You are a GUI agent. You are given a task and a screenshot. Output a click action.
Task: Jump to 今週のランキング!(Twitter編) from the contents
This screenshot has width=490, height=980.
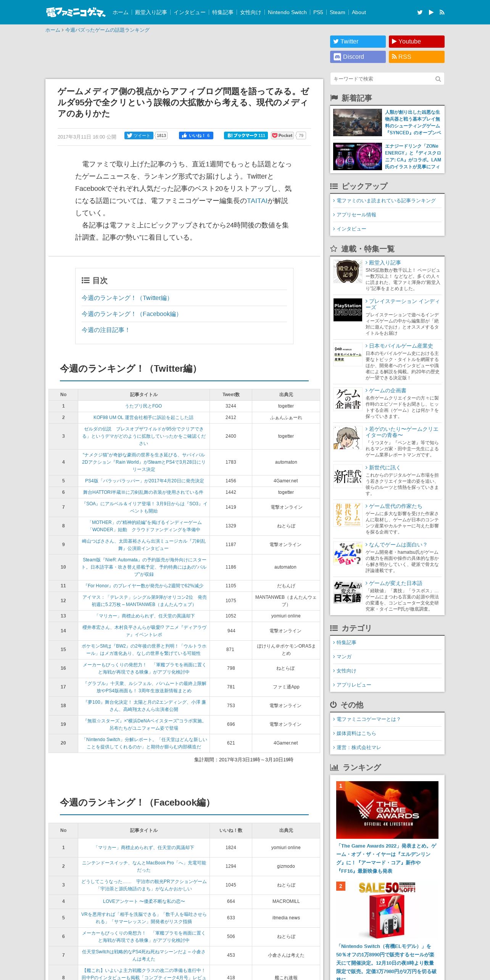tap(127, 298)
